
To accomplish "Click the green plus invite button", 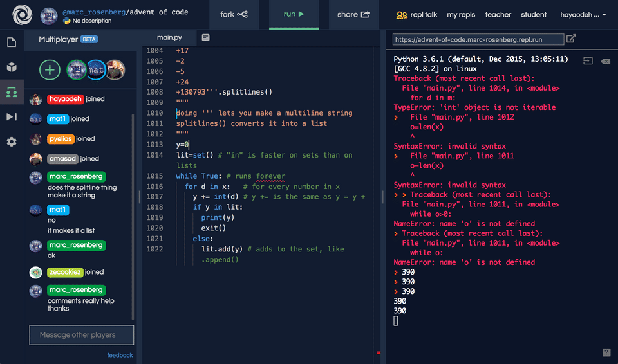I will (50, 69).
